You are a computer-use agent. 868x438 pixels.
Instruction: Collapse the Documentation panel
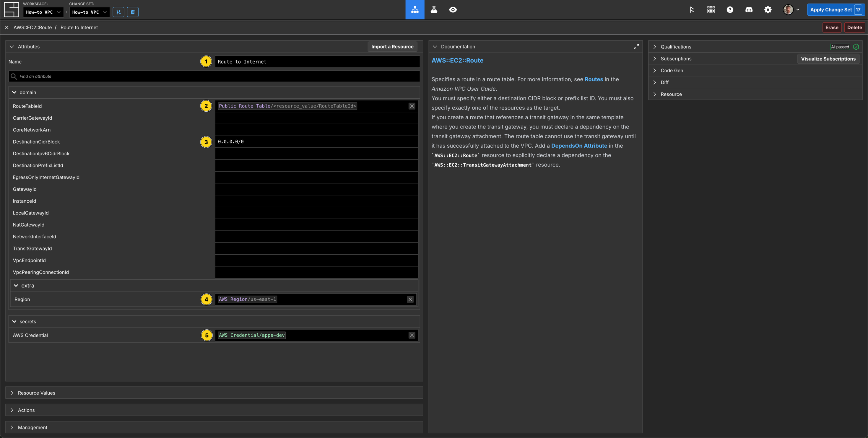point(435,46)
